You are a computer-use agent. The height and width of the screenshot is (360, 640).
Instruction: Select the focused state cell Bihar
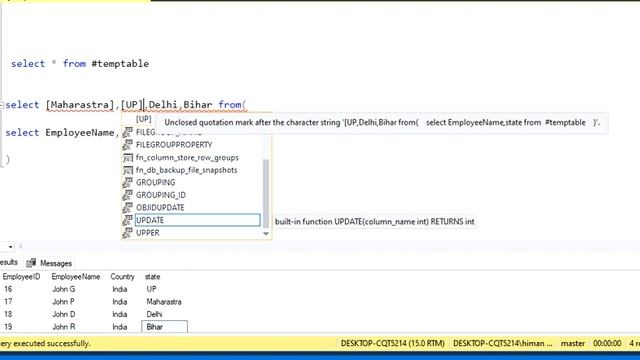tap(164, 327)
